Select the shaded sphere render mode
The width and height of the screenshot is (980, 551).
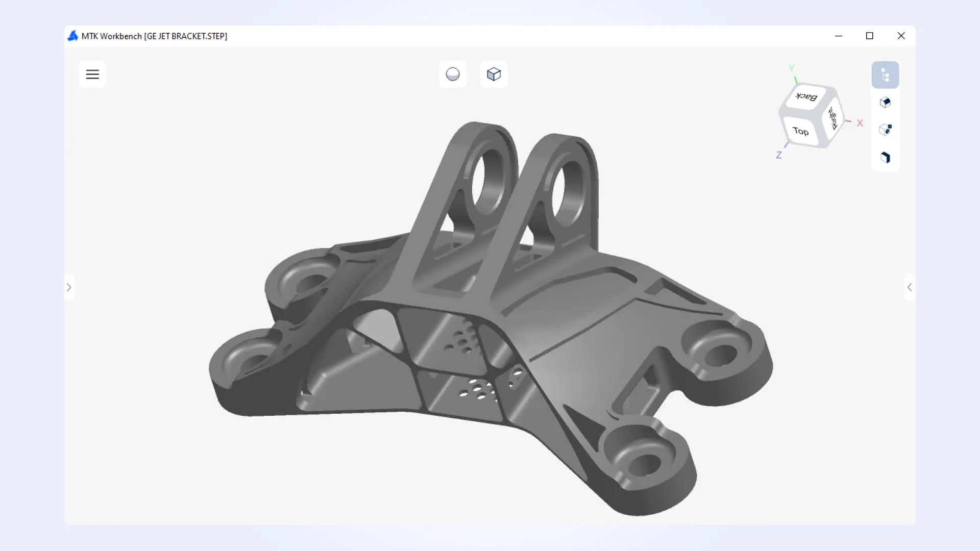[x=453, y=74]
